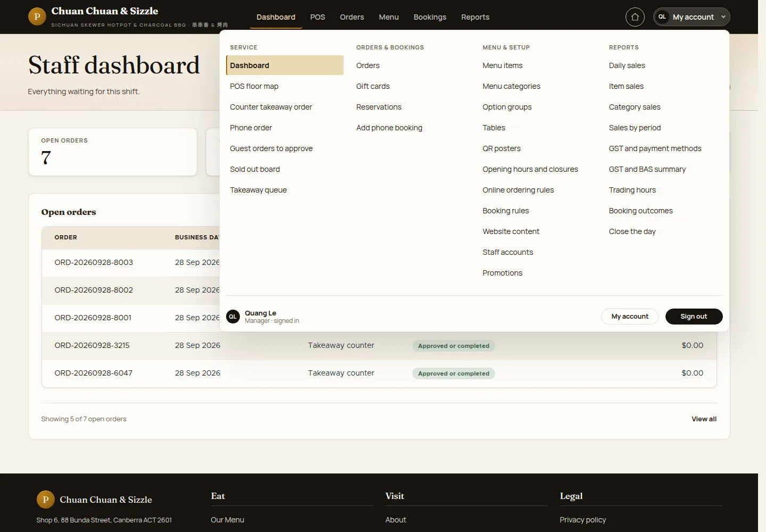Viewport: 766px width, 532px height.
Task: Go to the Reports navigation tab
Action: click(x=475, y=17)
